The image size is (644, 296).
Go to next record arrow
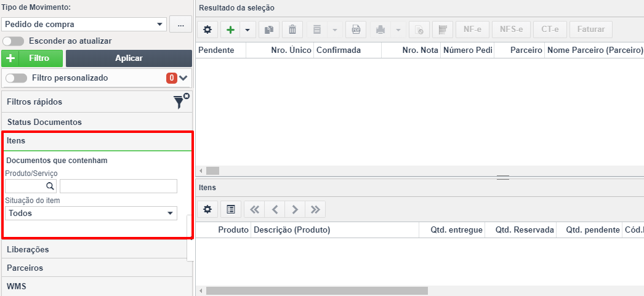tap(295, 209)
